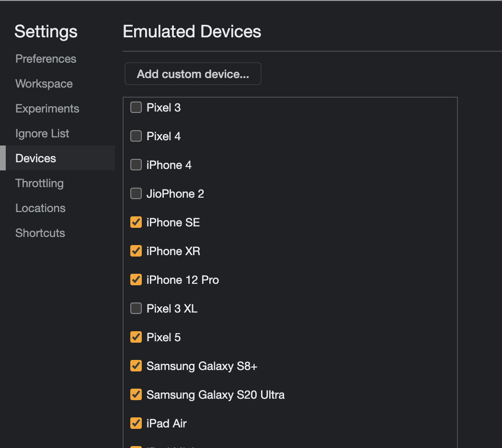
Task: Click the iPhone 12 Pro label
Action: pos(183,280)
